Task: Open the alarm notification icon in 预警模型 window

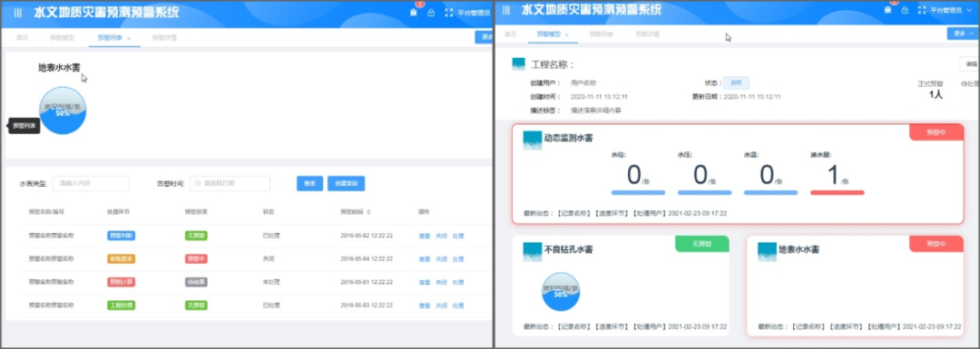Action: click(x=887, y=10)
